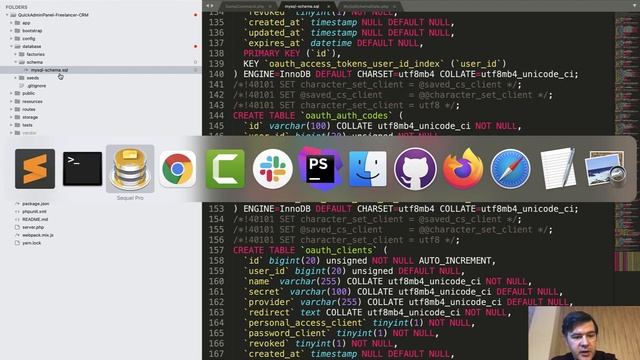The width and height of the screenshot is (640, 360).
Task: Expand the routes folder in sidebar
Action: click(x=11, y=109)
